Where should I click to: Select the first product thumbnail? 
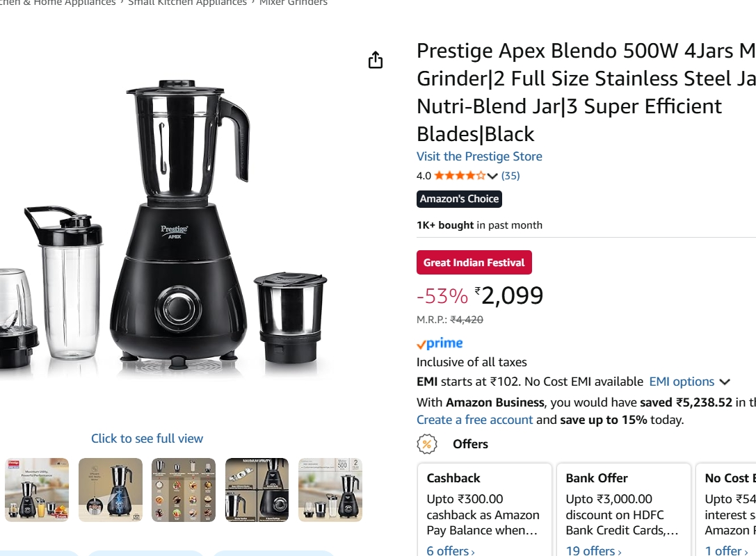(x=36, y=489)
